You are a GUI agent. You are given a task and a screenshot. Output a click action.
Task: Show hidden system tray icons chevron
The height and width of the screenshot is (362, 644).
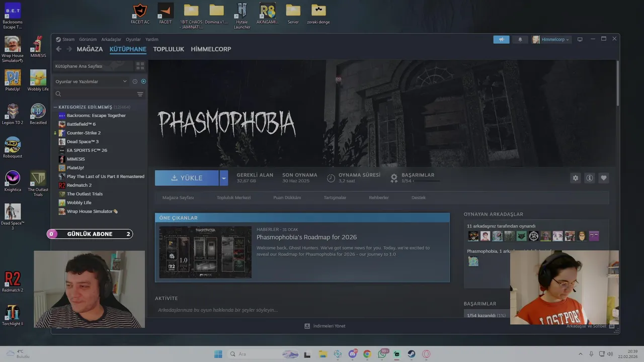(580, 354)
